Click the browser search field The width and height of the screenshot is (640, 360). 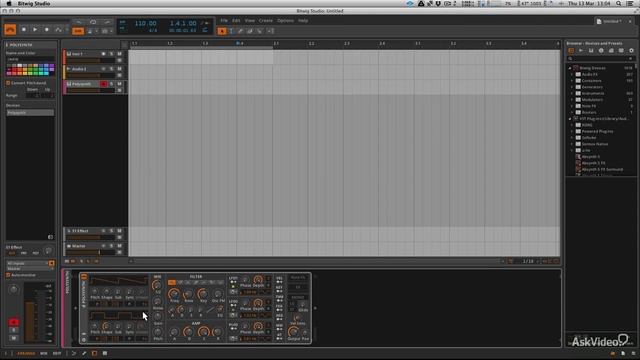click(600, 59)
